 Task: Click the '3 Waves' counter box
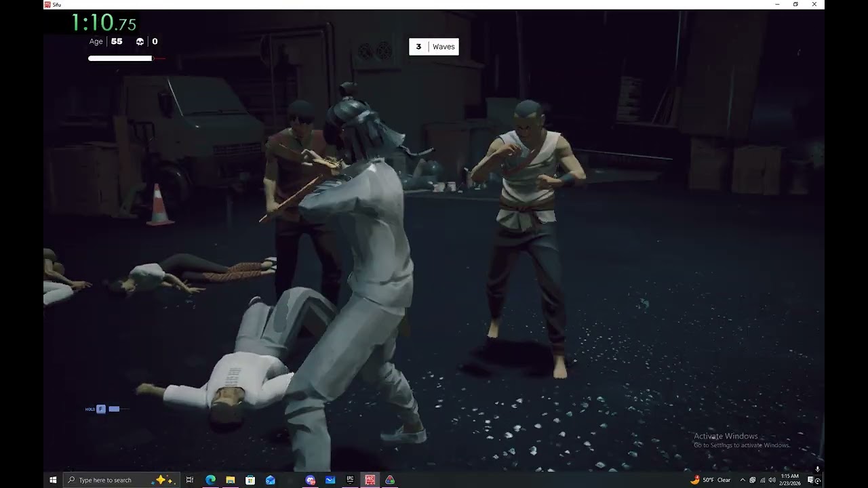(x=434, y=47)
